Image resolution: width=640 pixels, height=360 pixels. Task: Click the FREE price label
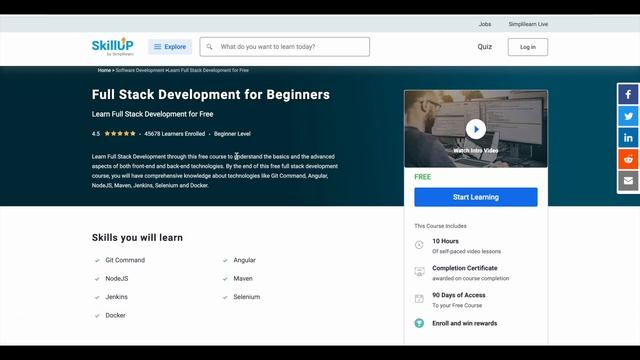(x=422, y=177)
